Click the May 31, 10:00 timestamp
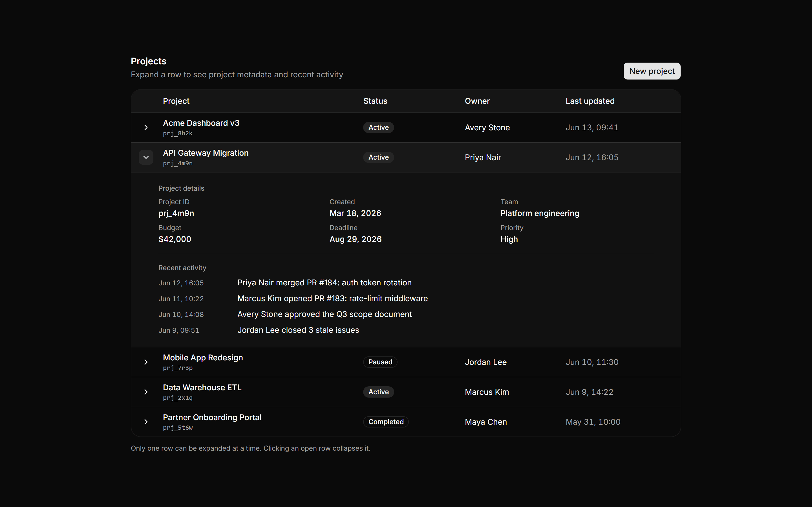This screenshot has height=507, width=812. 593,422
